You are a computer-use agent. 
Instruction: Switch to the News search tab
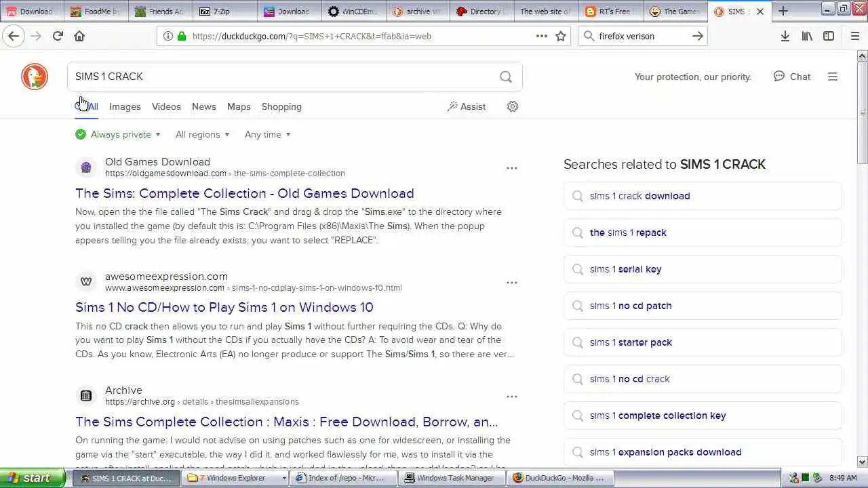click(x=203, y=106)
